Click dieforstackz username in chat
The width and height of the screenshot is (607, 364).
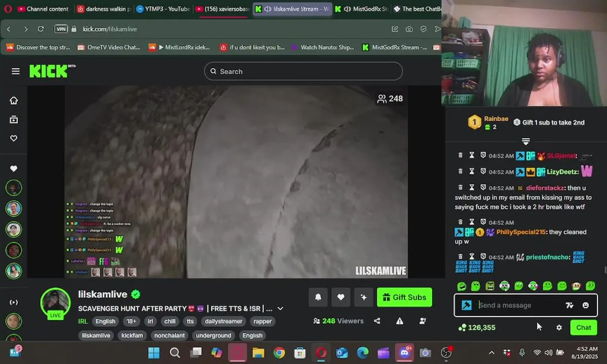[546, 188]
